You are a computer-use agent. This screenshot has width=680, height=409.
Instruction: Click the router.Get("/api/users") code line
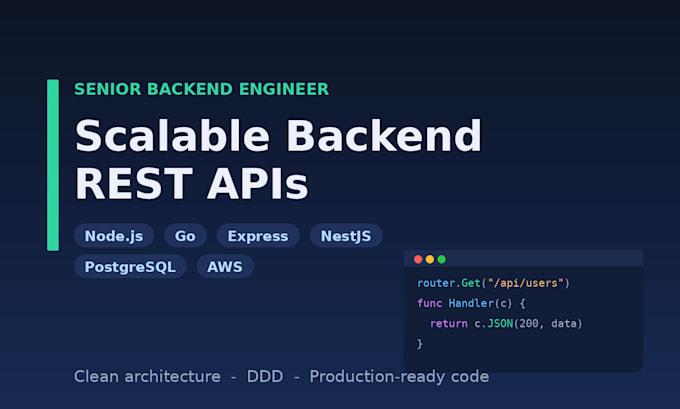tap(493, 283)
